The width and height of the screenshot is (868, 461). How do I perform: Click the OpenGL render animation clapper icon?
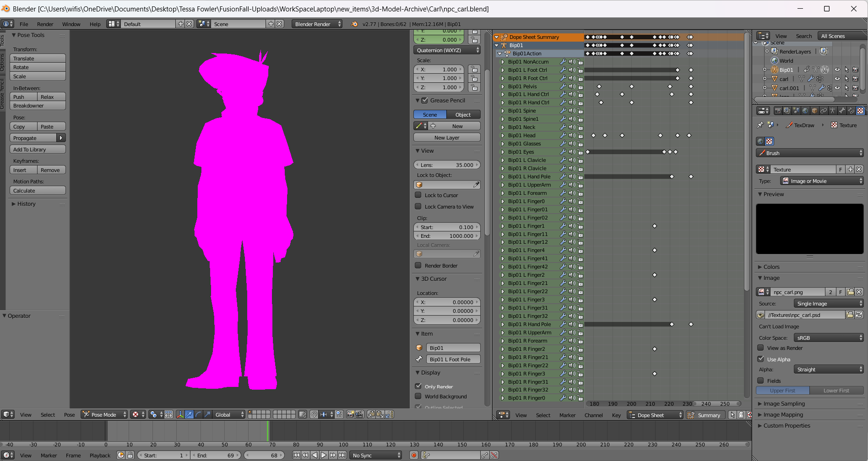tap(359, 414)
